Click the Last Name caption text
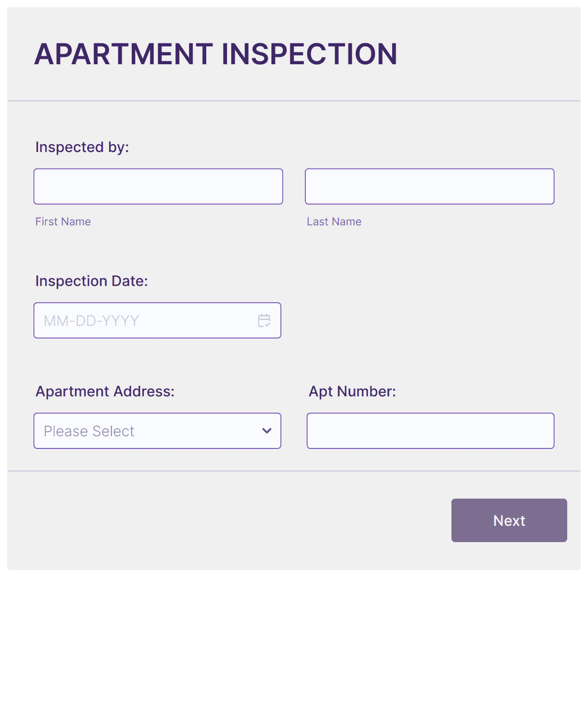Screen dimensions: 588x724 334,221
